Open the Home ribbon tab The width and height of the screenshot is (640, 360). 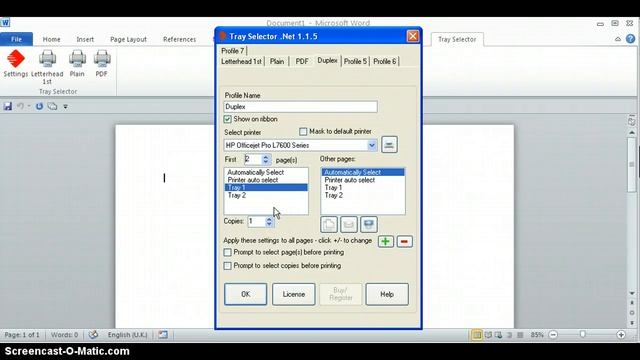click(x=51, y=39)
